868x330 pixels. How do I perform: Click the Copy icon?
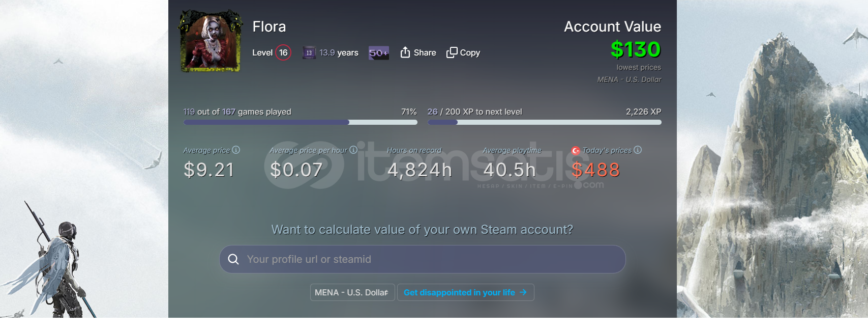452,52
